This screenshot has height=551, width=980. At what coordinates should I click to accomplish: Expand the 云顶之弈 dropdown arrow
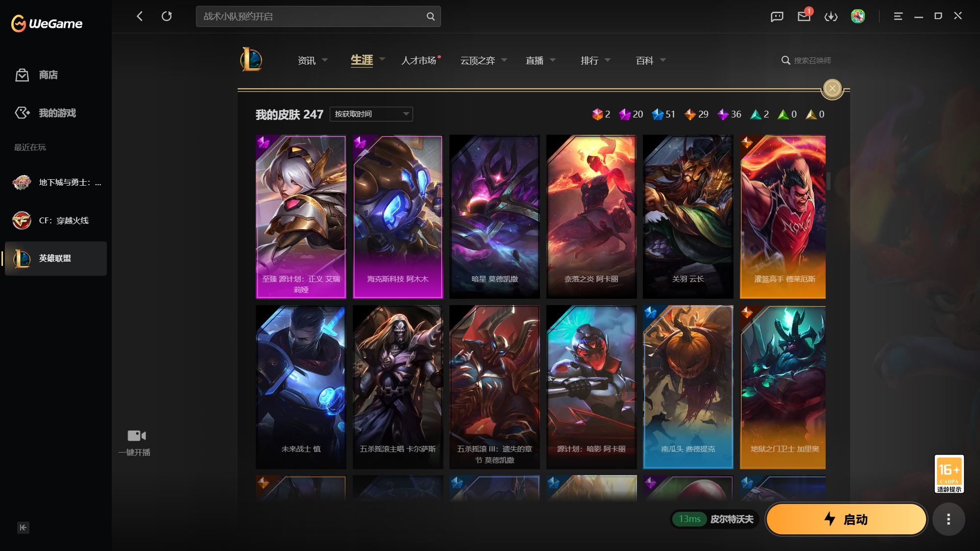tap(504, 60)
